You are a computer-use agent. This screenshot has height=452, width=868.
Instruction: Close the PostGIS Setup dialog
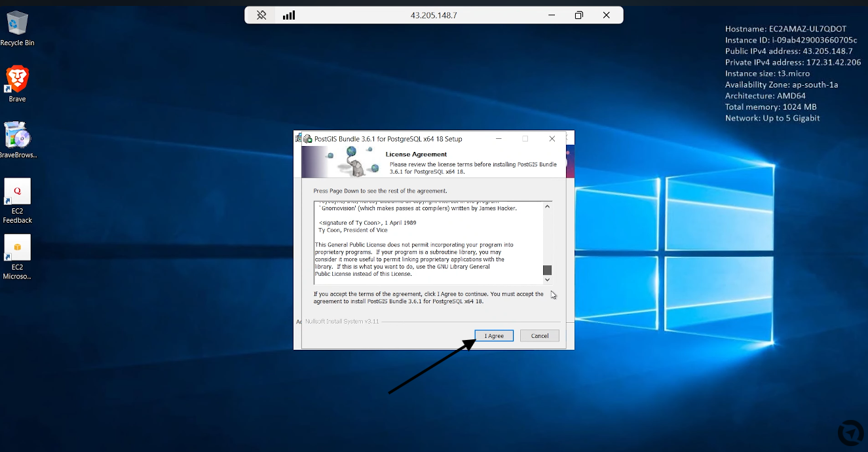point(552,139)
